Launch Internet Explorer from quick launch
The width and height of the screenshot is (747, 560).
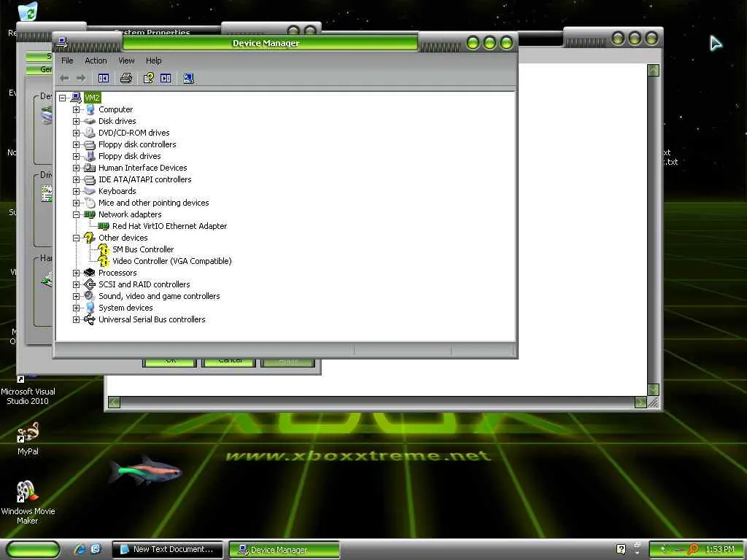(x=80, y=549)
